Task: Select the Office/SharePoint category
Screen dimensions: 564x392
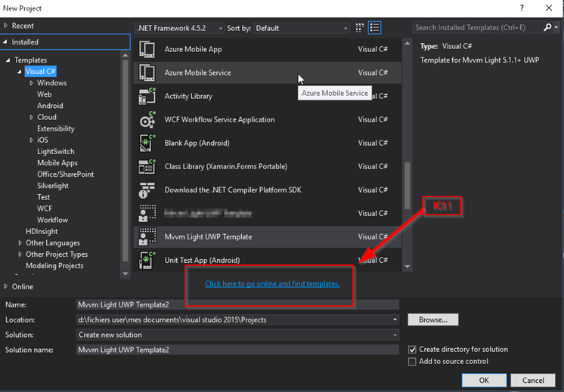Action: coord(66,174)
